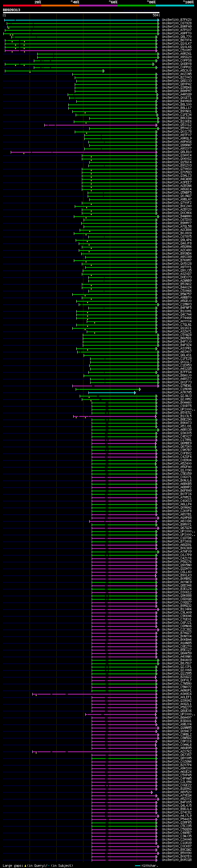Select UniRef100_A9RZ41 entry
The width and height of the screenshot is (197, 868).
click(x=177, y=54)
